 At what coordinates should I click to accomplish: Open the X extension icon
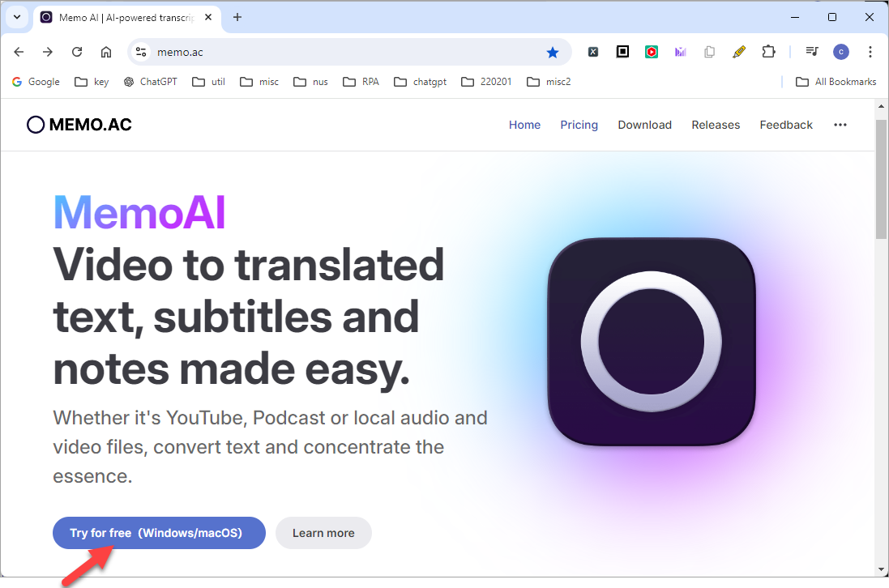click(593, 52)
